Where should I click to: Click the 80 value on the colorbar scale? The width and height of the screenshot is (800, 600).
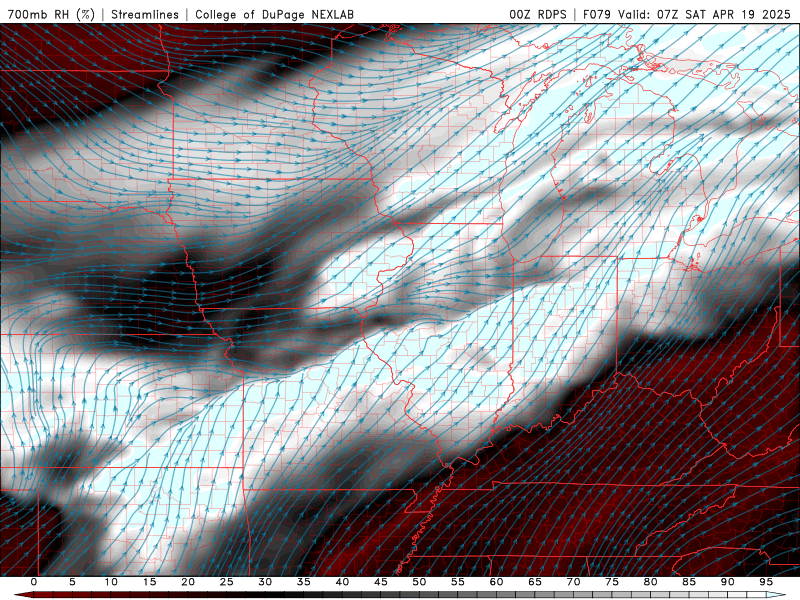[651, 582]
